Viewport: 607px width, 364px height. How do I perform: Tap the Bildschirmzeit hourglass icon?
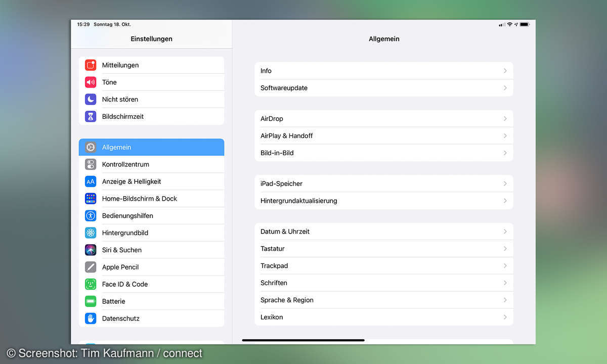(x=91, y=117)
